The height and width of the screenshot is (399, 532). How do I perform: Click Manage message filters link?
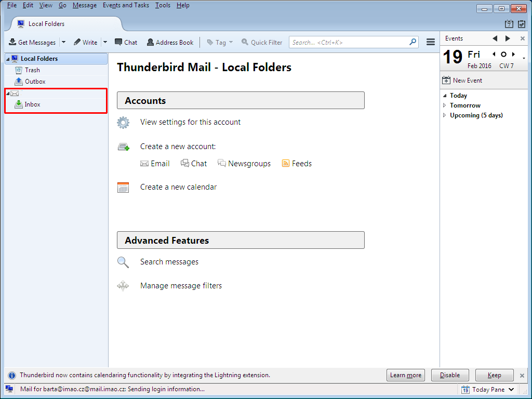pos(181,286)
